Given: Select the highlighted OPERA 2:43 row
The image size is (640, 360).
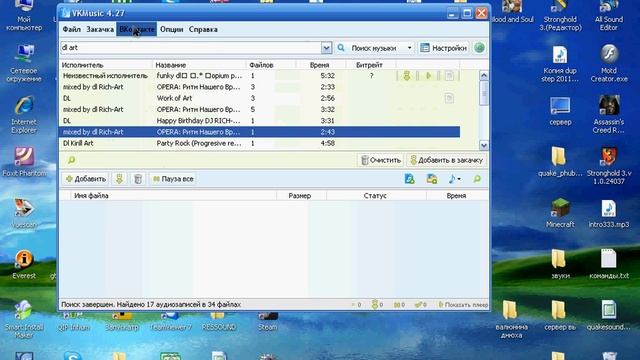Looking at the screenshot, I should click(x=260, y=132).
